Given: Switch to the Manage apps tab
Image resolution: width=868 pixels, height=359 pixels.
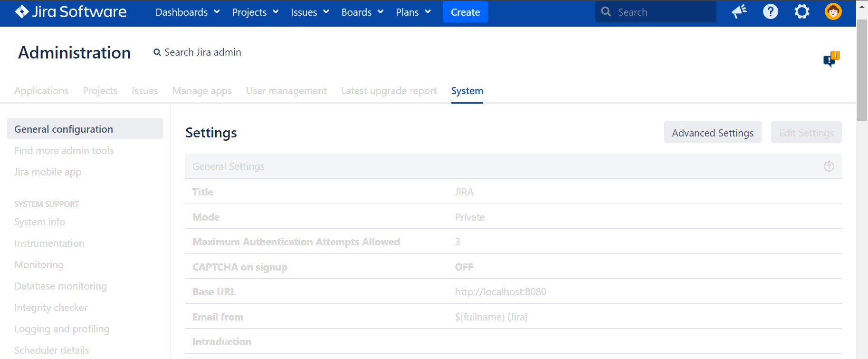Looking at the screenshot, I should [x=202, y=91].
